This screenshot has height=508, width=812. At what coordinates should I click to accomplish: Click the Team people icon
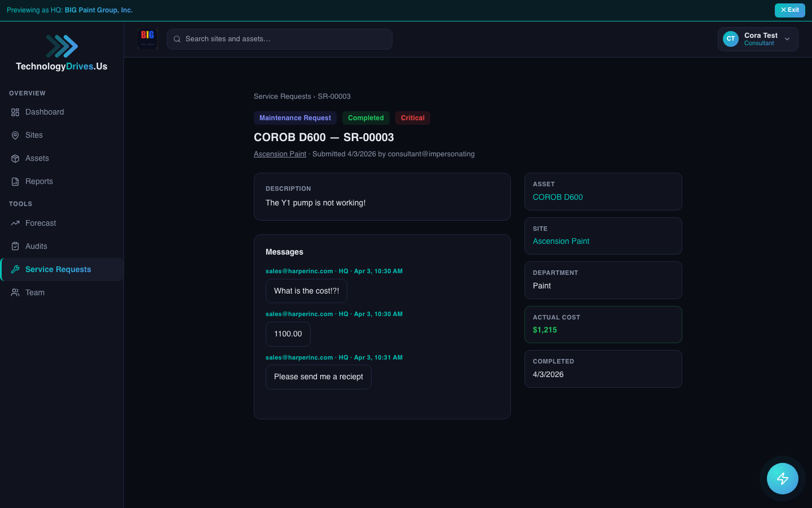(15, 293)
